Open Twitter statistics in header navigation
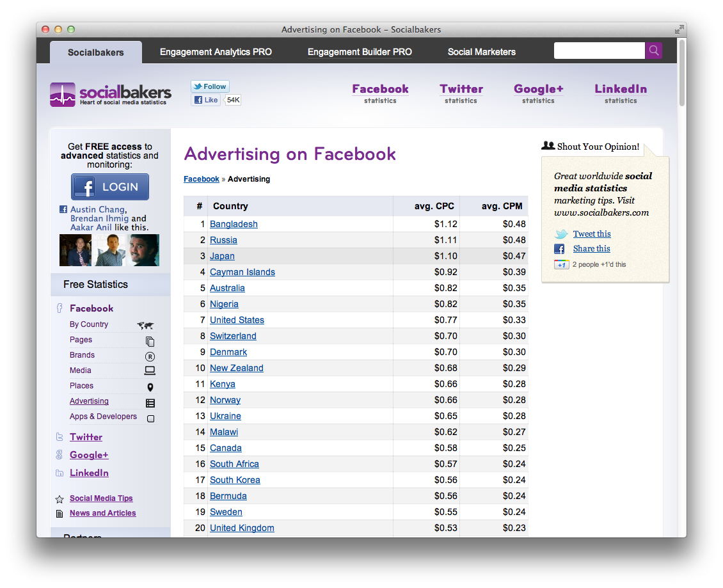This screenshot has width=723, height=588. pyautogui.click(x=461, y=93)
